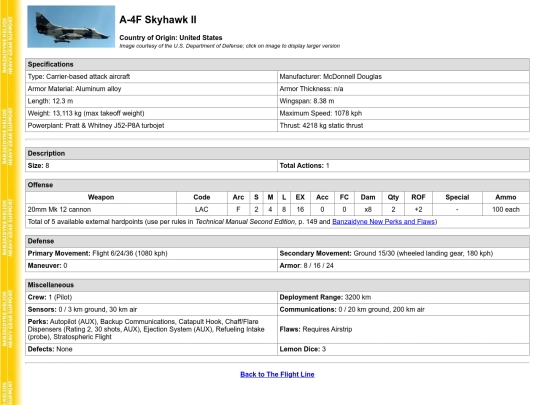Click Technical Manual Second Edition italic text
Image resolution: width=540 pixels, height=405 pixels.
(245, 221)
